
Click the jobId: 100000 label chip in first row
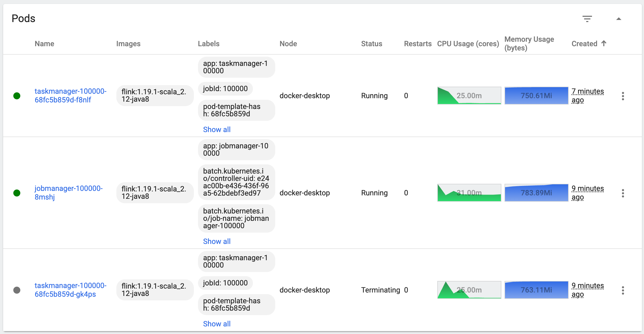(225, 89)
